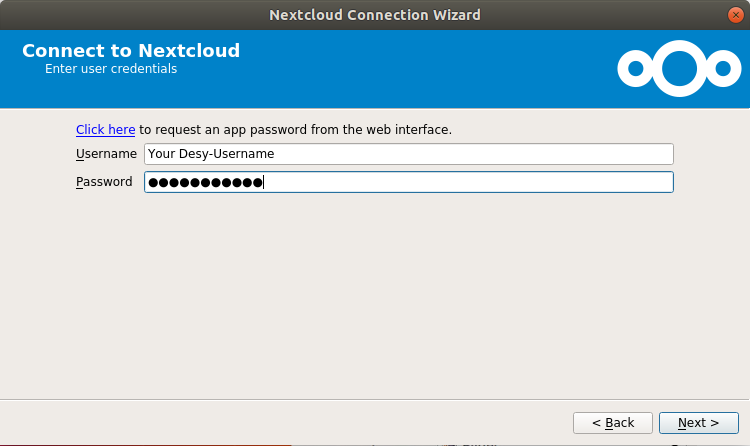Focus the Password input field
Viewport: 750px width, 446px height.
point(408,182)
